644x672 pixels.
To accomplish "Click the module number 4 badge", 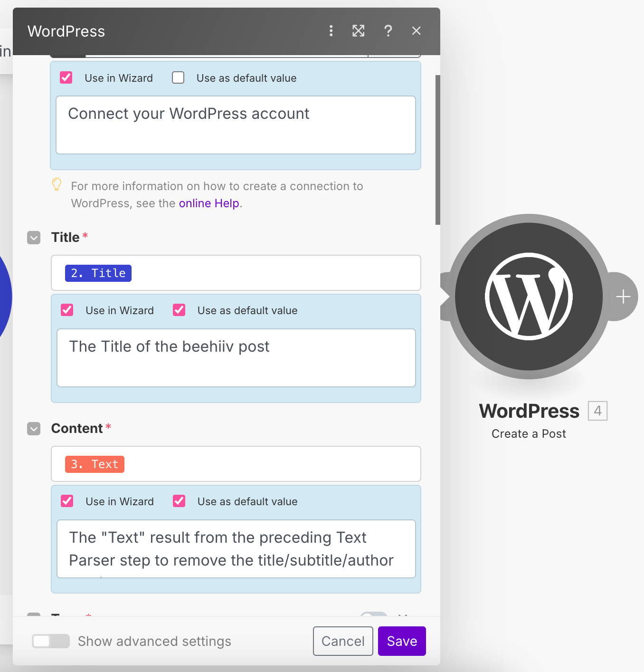I will pyautogui.click(x=597, y=411).
